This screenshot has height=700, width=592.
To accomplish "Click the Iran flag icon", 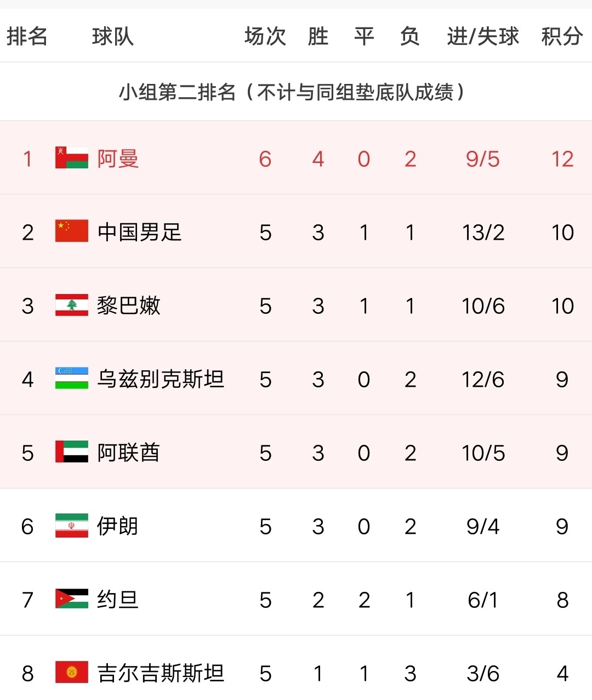I will pyautogui.click(x=72, y=525).
